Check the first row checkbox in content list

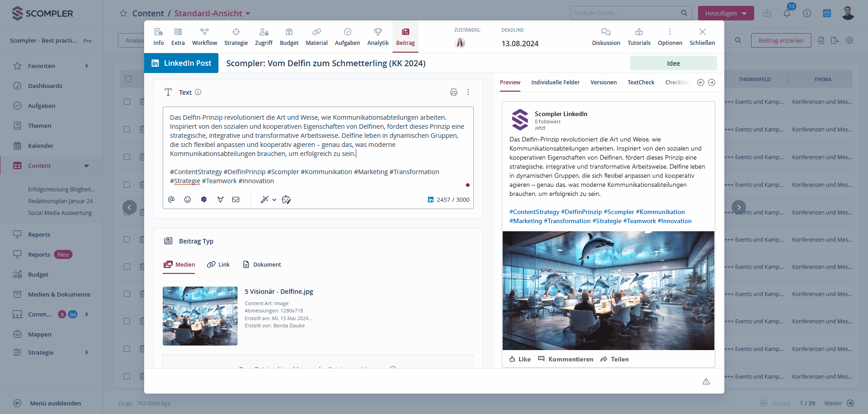pyautogui.click(x=127, y=102)
